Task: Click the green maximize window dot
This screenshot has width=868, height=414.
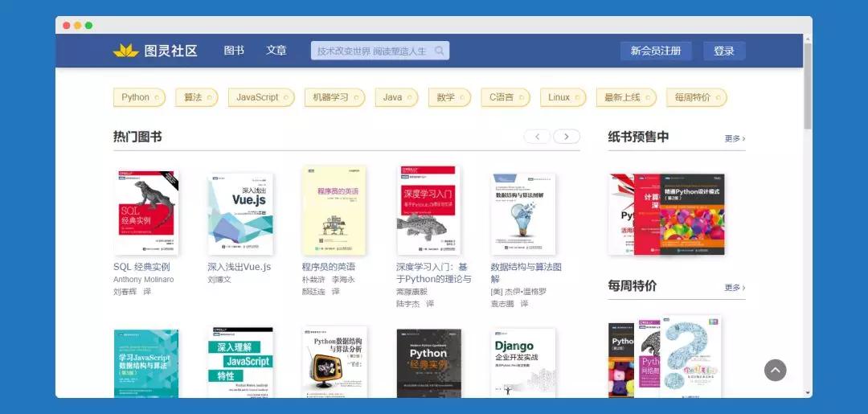Action: point(88,26)
